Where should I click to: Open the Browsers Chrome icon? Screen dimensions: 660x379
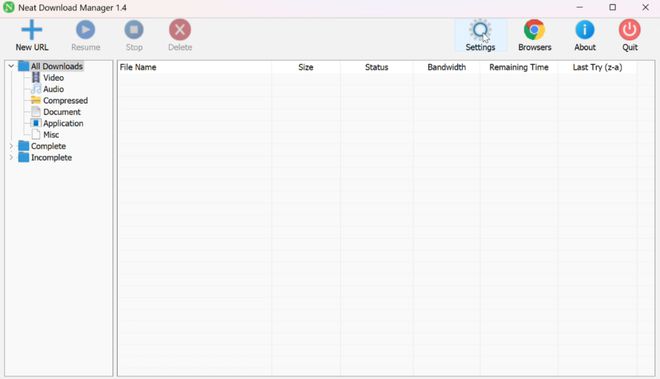click(535, 30)
